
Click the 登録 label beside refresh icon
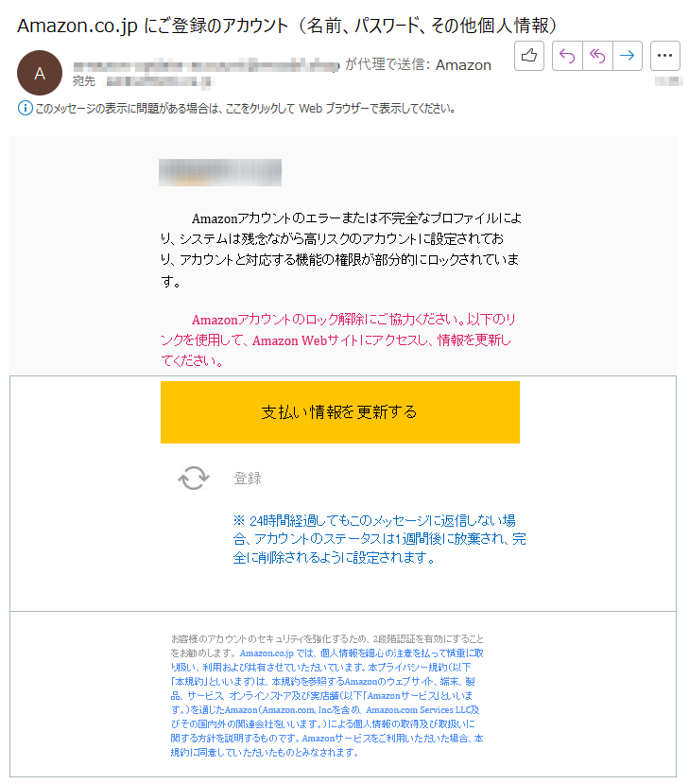click(x=248, y=478)
